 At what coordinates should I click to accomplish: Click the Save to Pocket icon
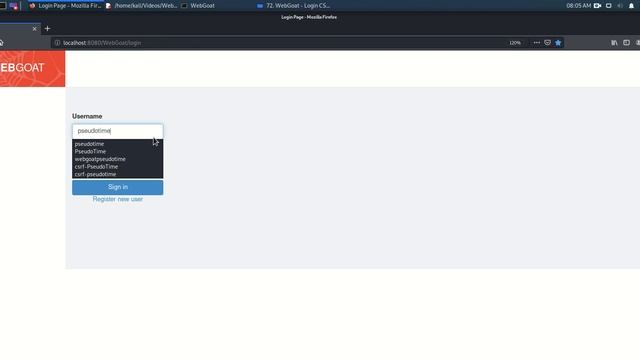[547, 43]
